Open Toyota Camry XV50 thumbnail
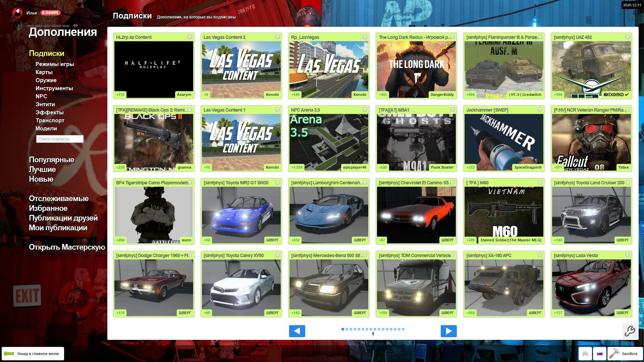The image size is (644, 362). click(x=241, y=288)
